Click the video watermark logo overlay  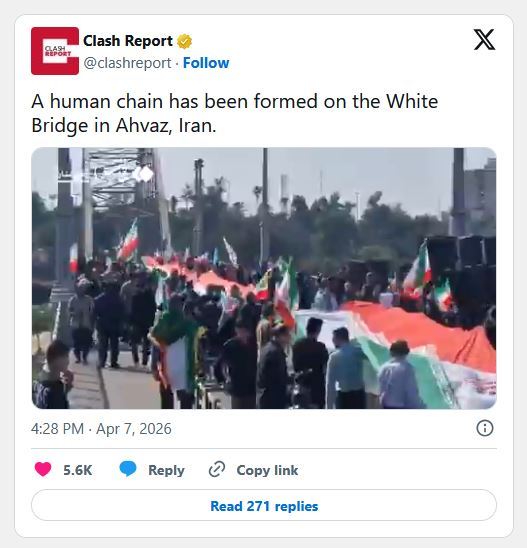pos(105,174)
